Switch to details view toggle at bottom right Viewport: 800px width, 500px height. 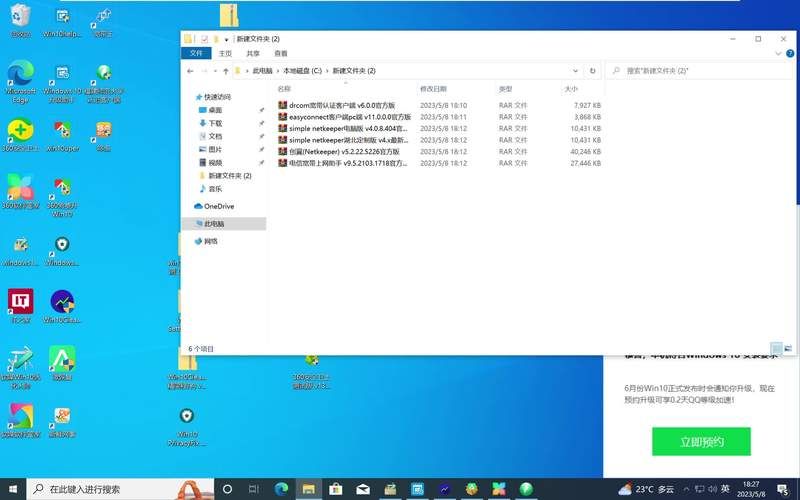click(x=777, y=348)
